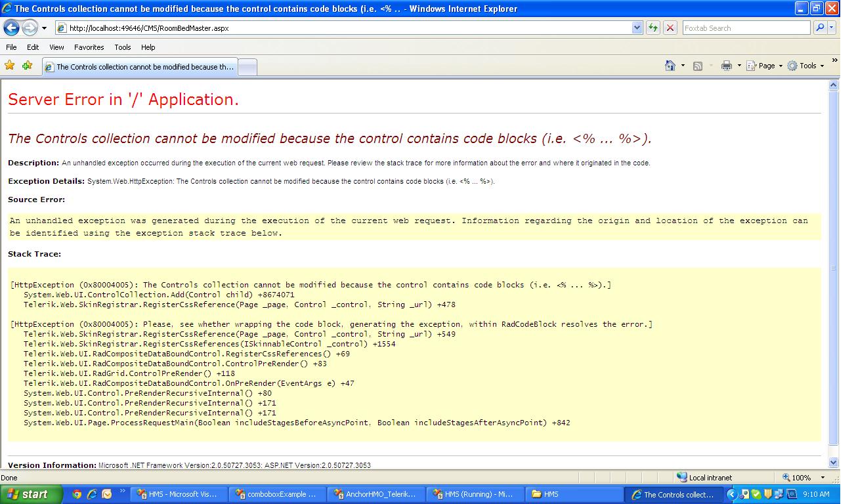Switch to HMS (Running) taskbar button
This screenshot has width=856, height=504.
pos(475,495)
